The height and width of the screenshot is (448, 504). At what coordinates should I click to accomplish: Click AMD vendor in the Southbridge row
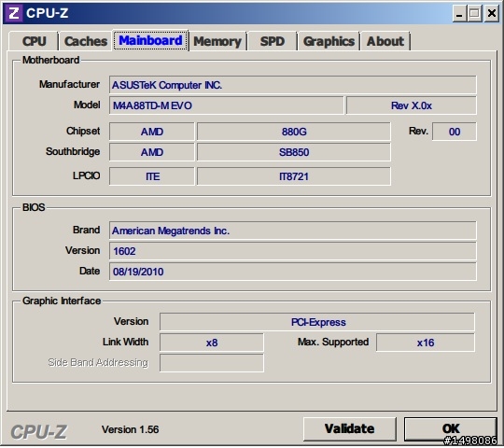coord(152,152)
